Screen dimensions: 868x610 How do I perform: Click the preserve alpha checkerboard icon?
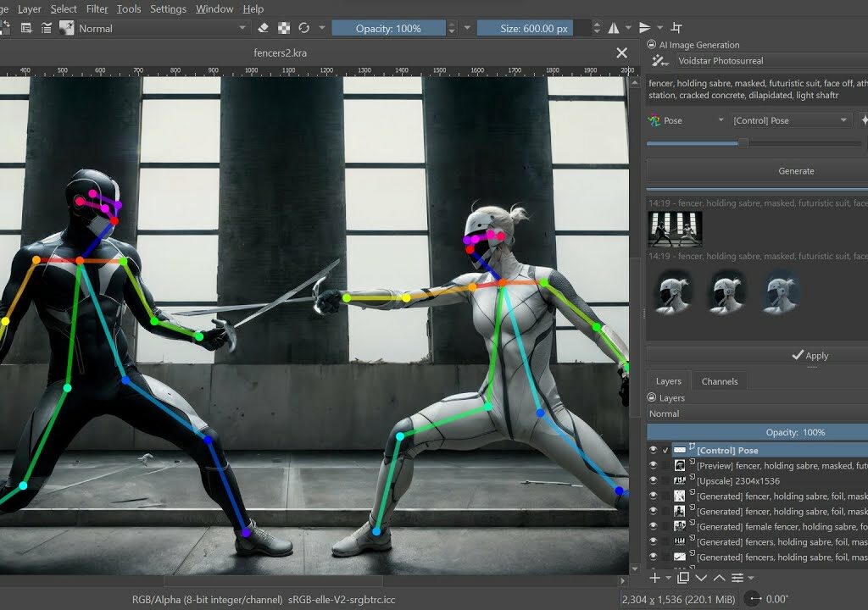pos(284,28)
